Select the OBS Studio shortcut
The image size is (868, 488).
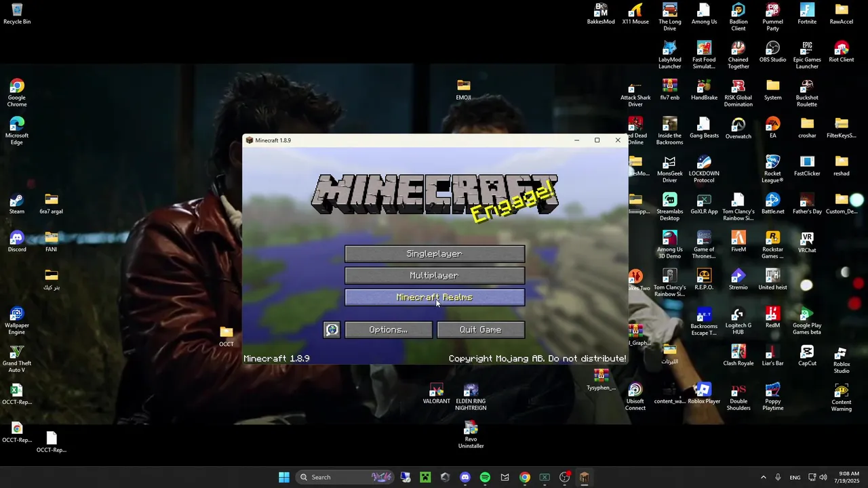pos(773,52)
